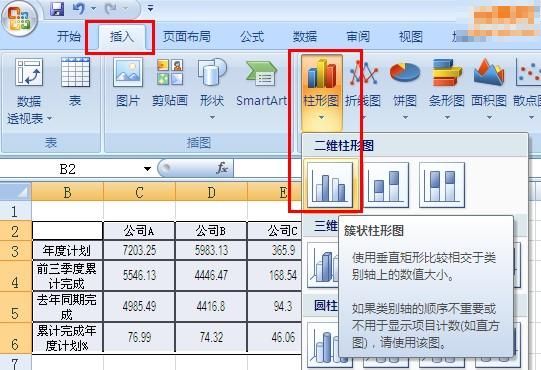
Task: Open the 公式 tab
Action: [x=252, y=36]
